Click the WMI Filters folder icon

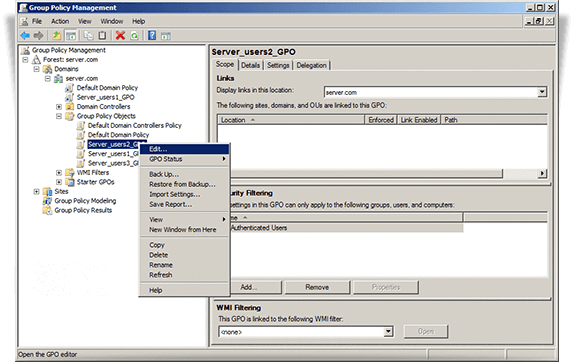(70, 172)
